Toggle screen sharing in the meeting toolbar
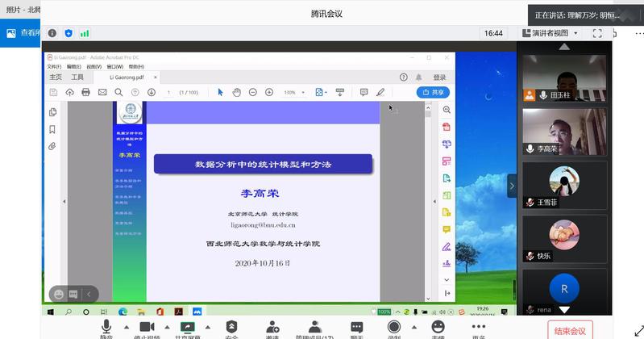Image resolution: width=644 pixels, height=339 pixels. tap(188, 327)
